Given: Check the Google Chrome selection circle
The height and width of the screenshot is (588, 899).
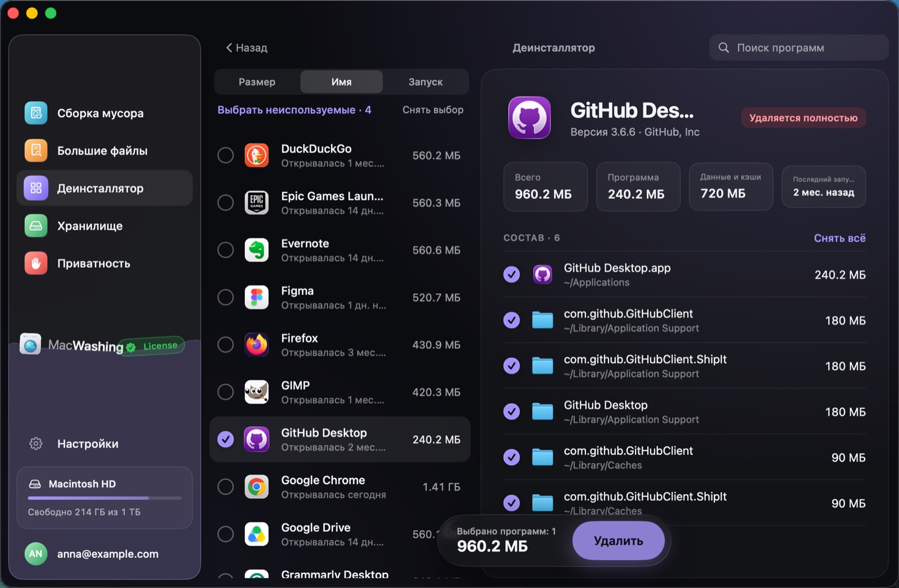Looking at the screenshot, I should click(225, 487).
